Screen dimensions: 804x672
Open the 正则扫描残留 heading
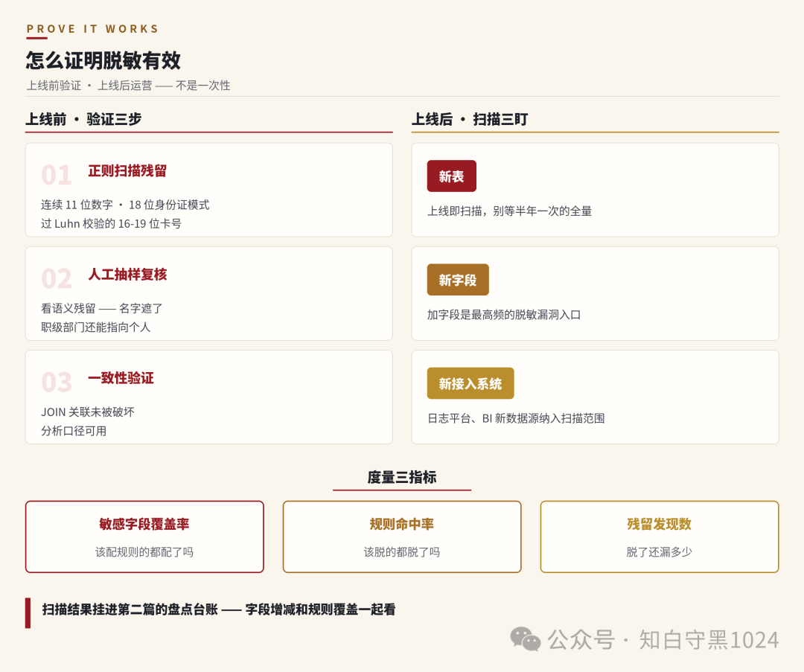(127, 170)
